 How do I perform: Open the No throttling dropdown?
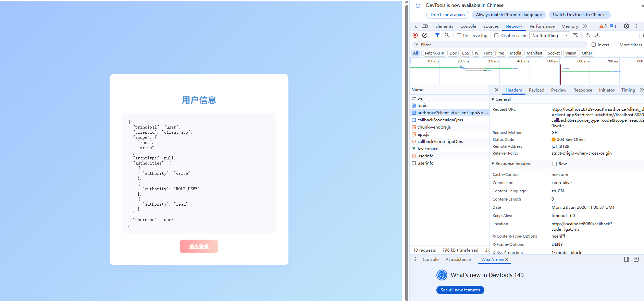point(550,35)
